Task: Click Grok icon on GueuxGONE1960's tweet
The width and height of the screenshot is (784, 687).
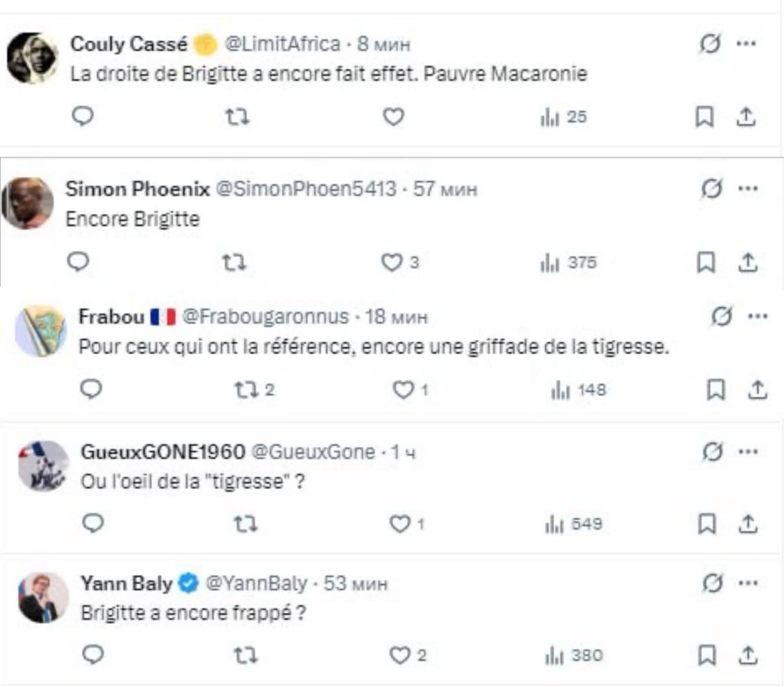Action: coord(712,452)
